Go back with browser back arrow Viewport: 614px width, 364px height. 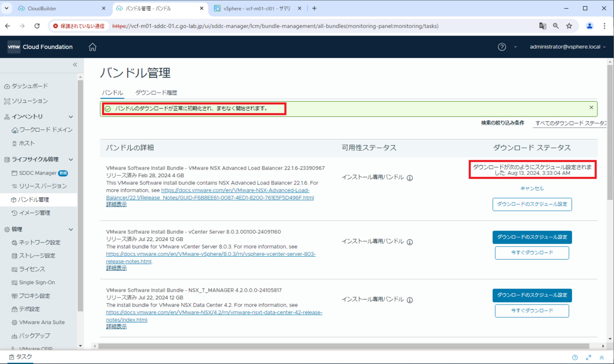click(x=8, y=26)
